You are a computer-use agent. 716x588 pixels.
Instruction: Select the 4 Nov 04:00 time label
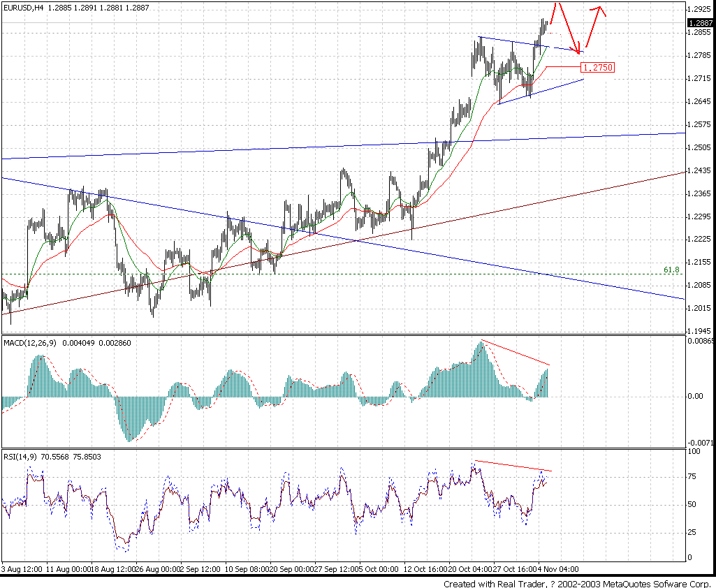tap(558, 569)
